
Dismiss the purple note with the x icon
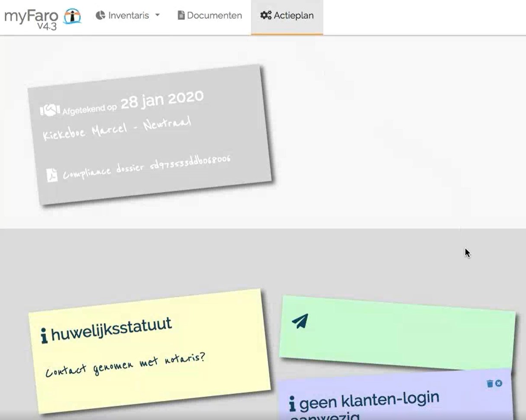click(499, 384)
